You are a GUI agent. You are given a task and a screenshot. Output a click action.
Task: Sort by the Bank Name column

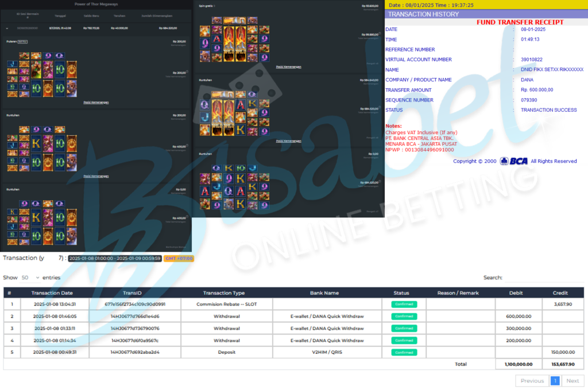point(324,293)
